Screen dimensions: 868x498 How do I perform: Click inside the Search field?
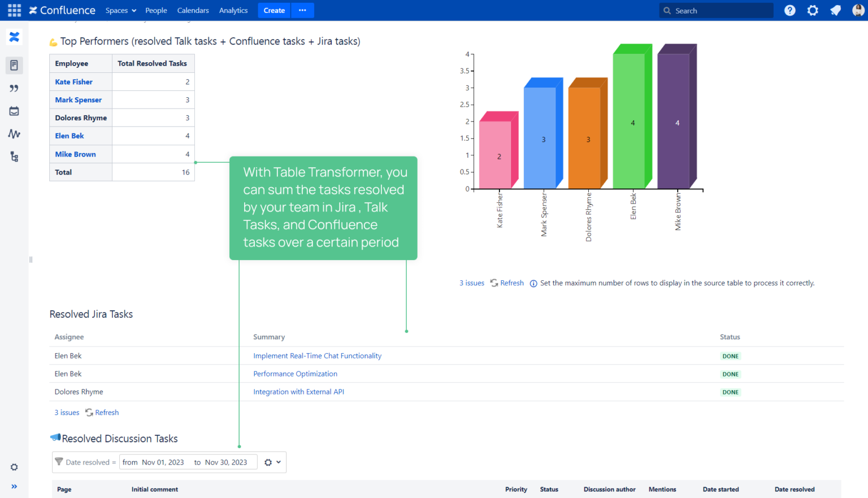716,10
